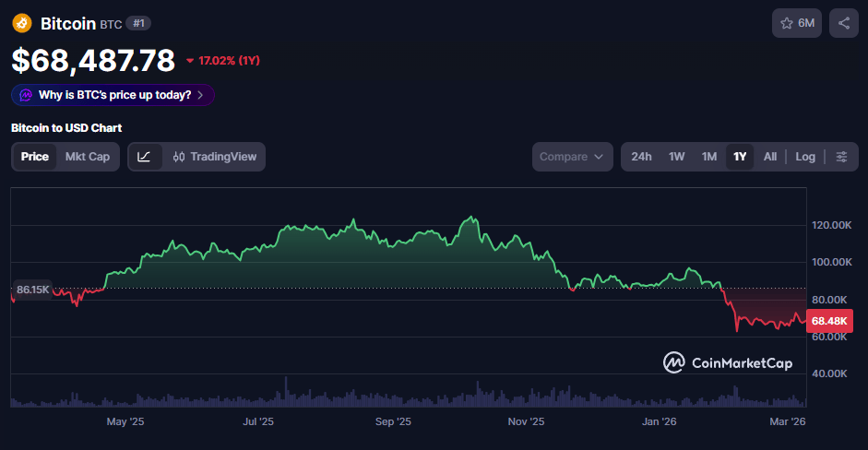Switch to TradingView candlestick chart

coord(214,157)
